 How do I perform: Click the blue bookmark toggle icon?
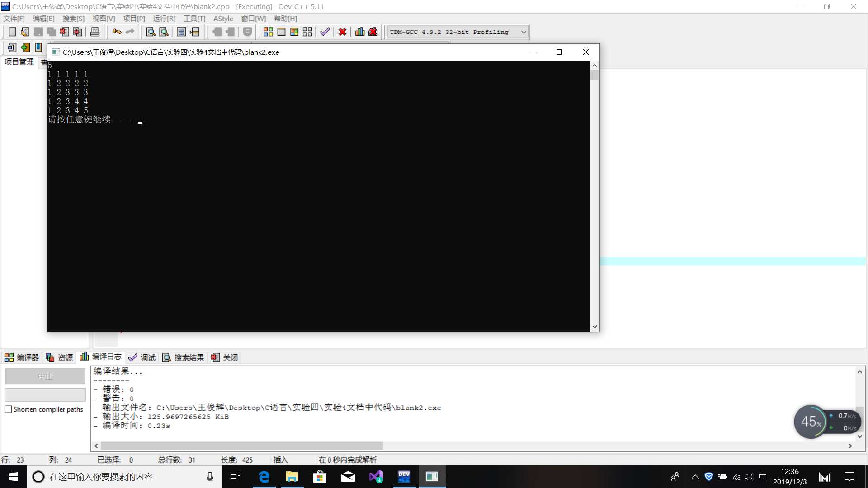(38, 47)
